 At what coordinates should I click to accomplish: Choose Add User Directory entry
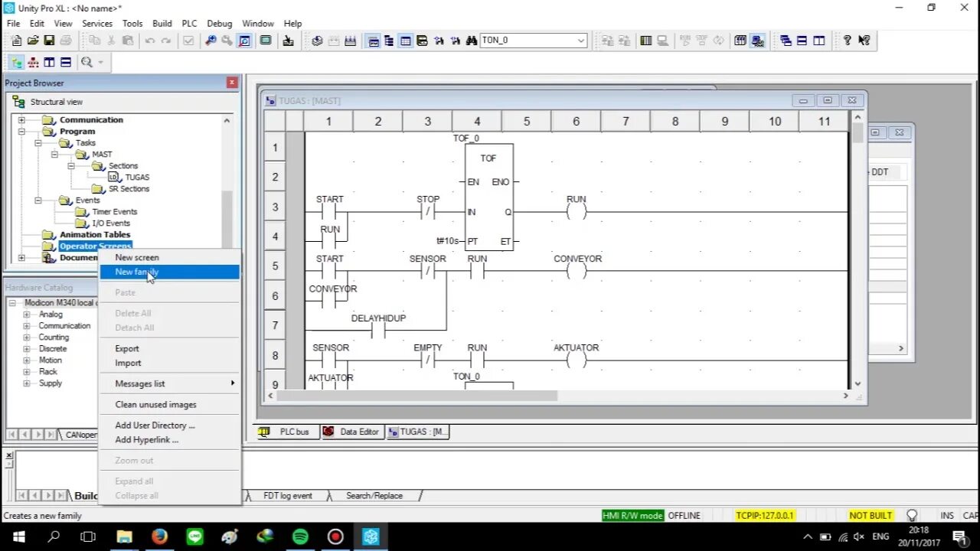(170, 425)
